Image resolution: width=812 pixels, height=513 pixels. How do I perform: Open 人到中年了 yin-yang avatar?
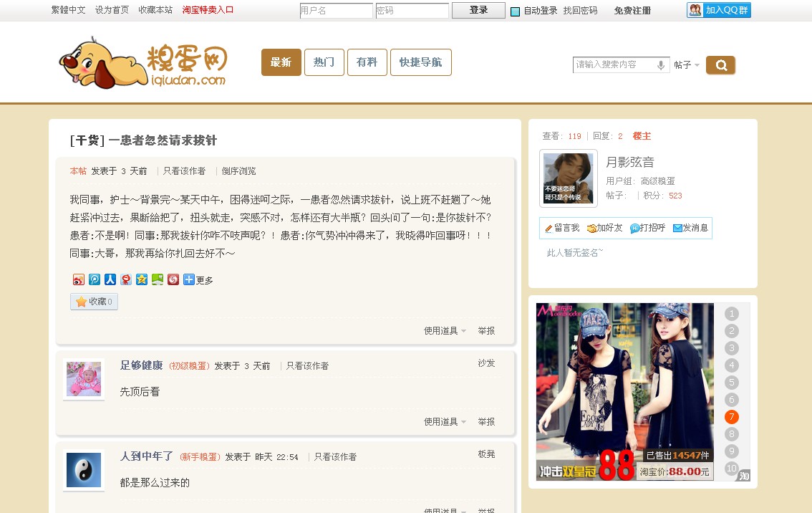coord(84,470)
